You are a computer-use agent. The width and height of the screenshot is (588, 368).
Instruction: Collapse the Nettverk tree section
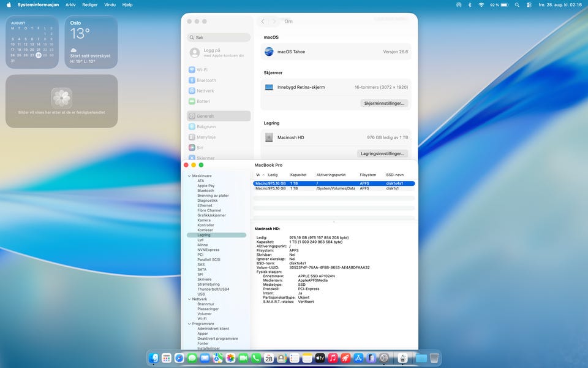tap(189, 299)
